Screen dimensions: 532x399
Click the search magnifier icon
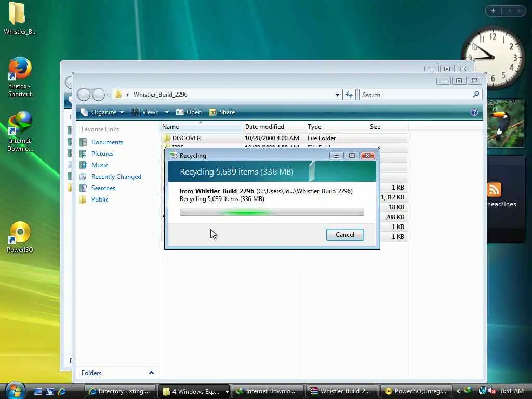pyautogui.click(x=476, y=95)
